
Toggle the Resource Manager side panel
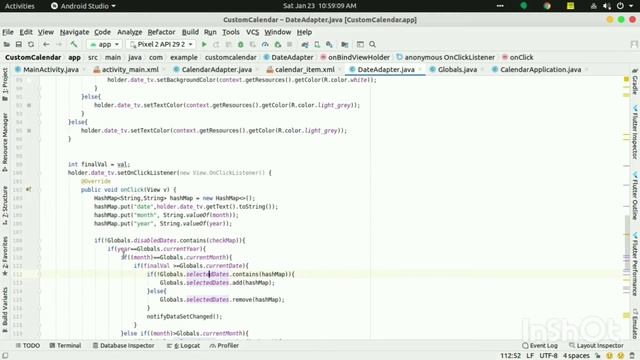coord(5,142)
